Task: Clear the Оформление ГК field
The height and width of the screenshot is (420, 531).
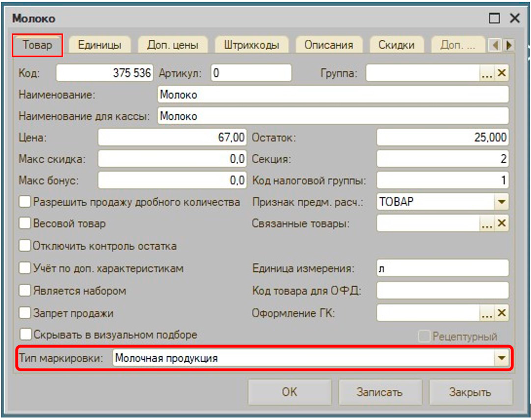Action: 501,313
